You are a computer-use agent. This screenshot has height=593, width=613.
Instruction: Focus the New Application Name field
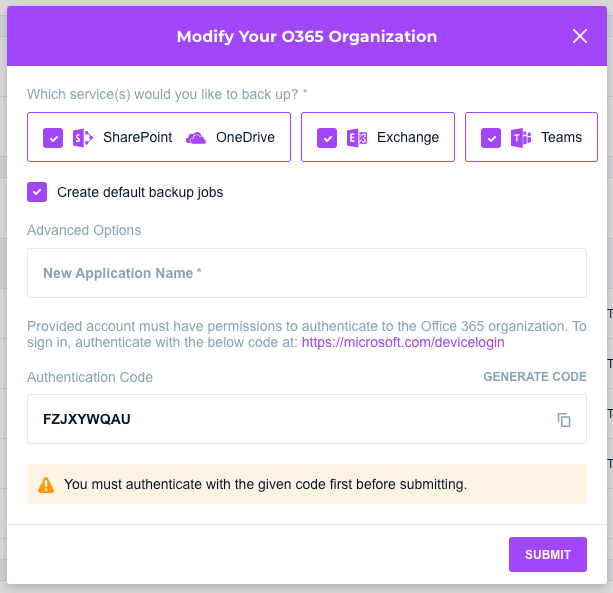tap(306, 273)
